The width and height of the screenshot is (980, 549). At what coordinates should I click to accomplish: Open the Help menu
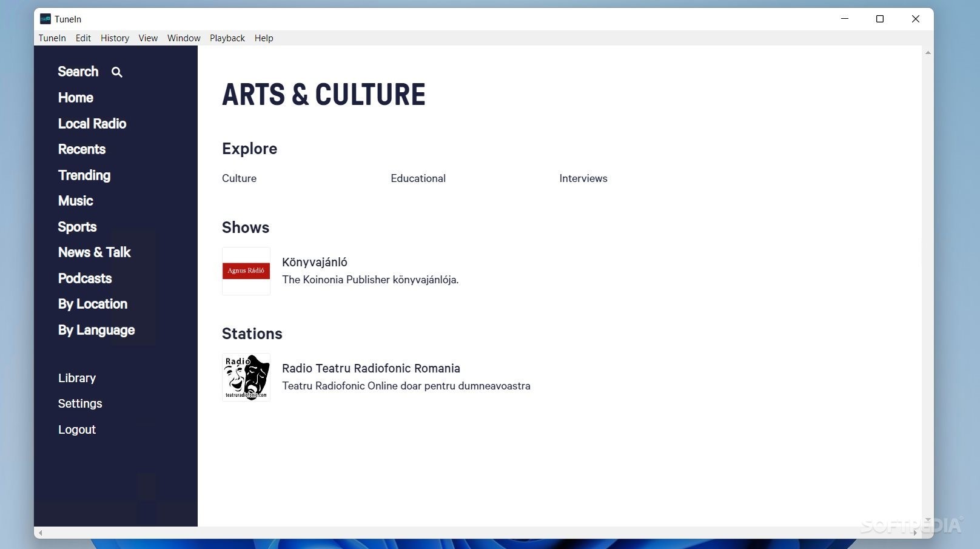pyautogui.click(x=264, y=38)
